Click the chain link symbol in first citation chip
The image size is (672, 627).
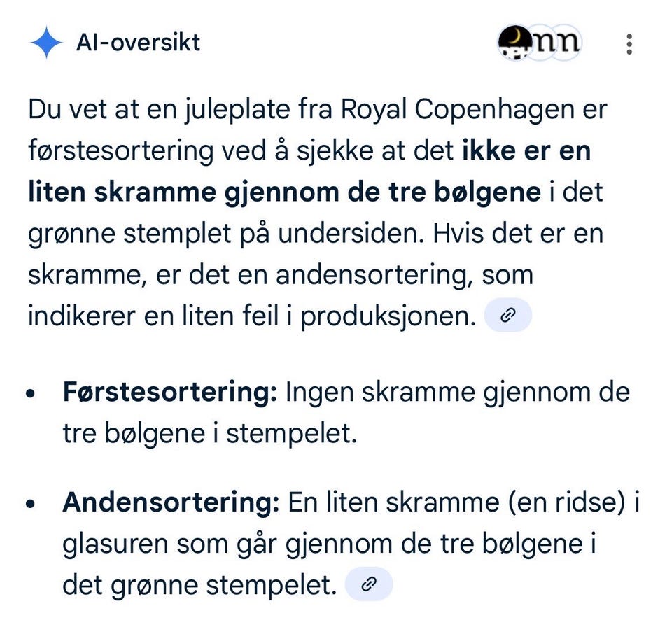(507, 314)
